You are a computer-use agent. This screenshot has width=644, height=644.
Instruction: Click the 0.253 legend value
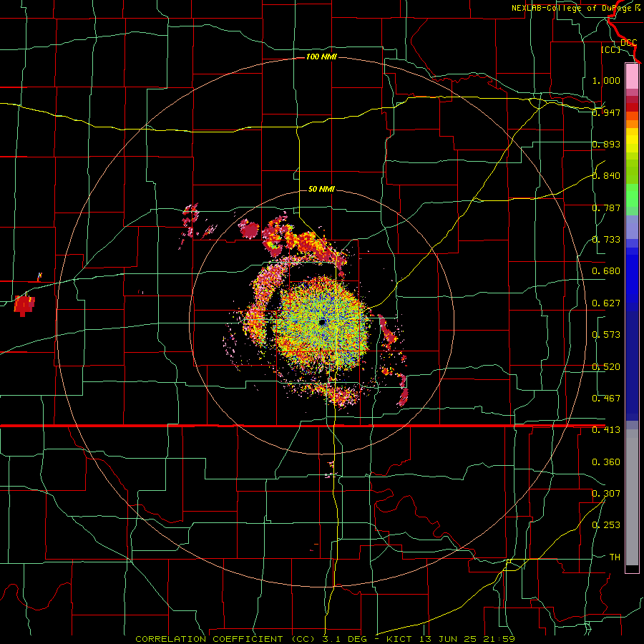point(606,525)
